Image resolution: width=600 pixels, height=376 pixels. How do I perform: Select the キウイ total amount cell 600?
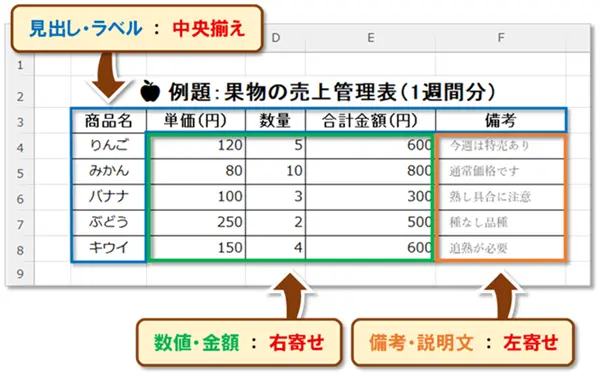pos(370,248)
